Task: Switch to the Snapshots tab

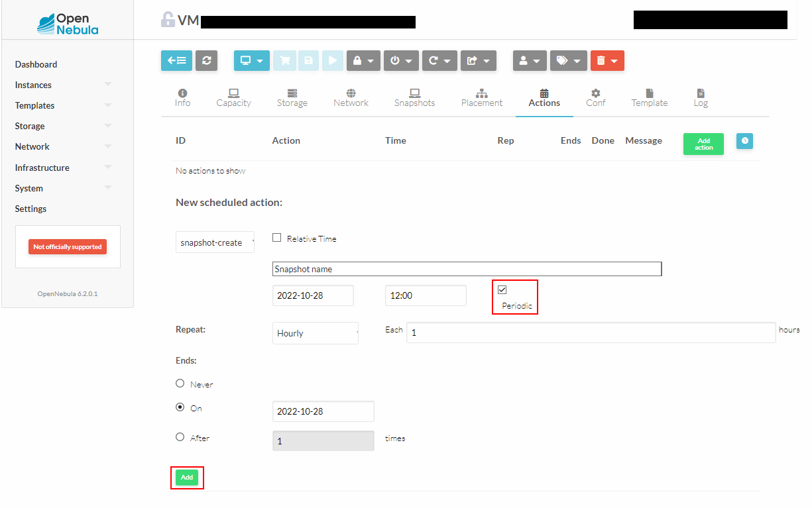Action: click(414, 97)
